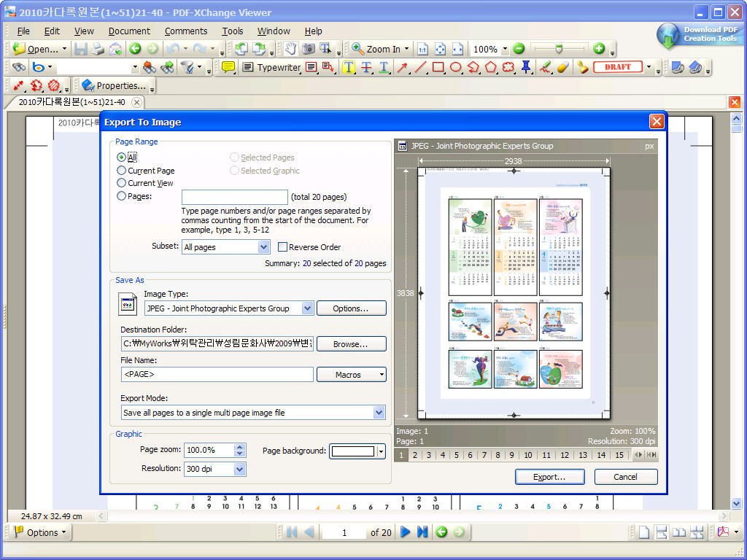Image resolution: width=747 pixels, height=560 pixels.
Task: Click the File Name input field
Action: (x=217, y=375)
